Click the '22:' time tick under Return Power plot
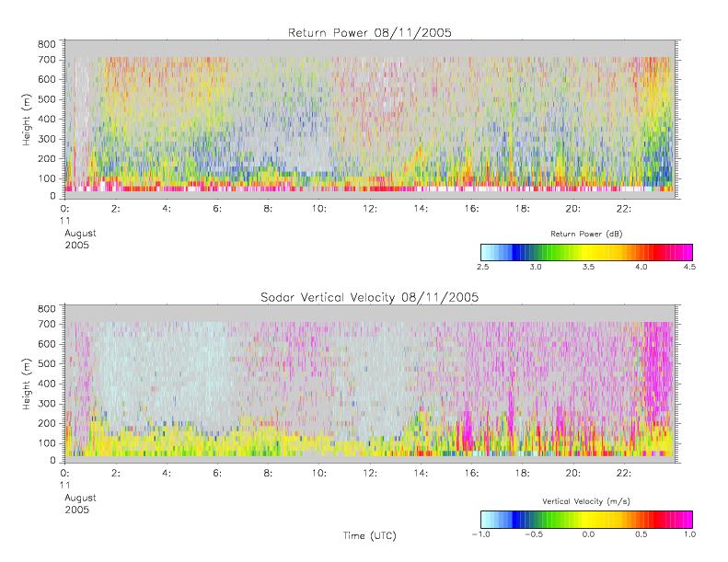Viewport: 728px width, 562px height. click(x=623, y=209)
